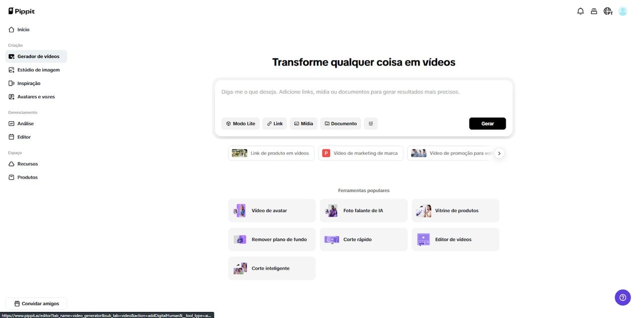The image size is (644, 318).
Task: Click the credits stack icon in header
Action: tap(594, 11)
